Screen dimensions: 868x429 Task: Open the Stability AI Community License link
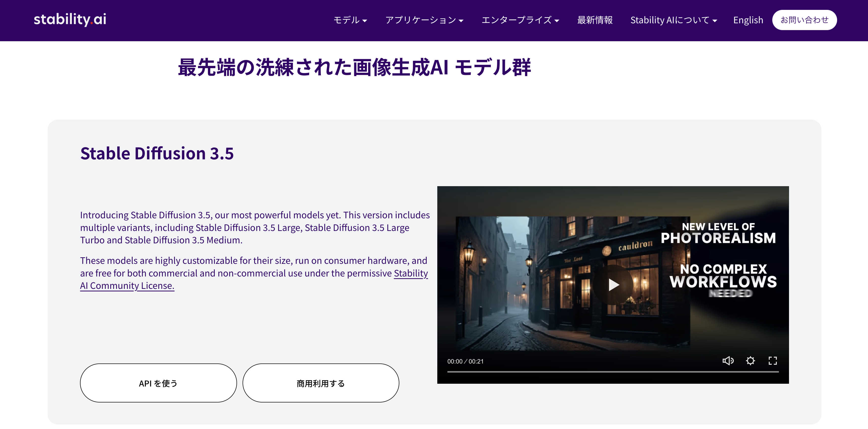tap(254, 279)
